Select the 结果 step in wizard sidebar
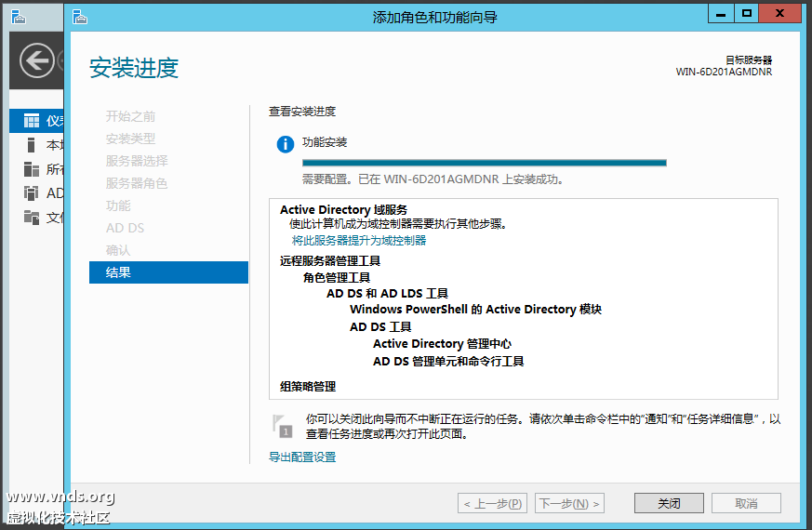Image resolution: width=812 pixels, height=530 pixels. click(x=169, y=272)
